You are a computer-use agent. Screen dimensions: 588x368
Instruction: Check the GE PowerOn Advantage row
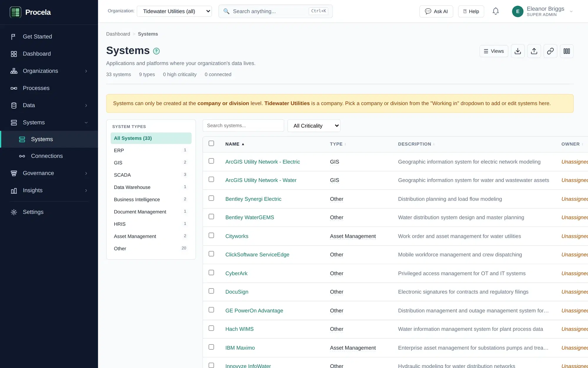point(211,310)
